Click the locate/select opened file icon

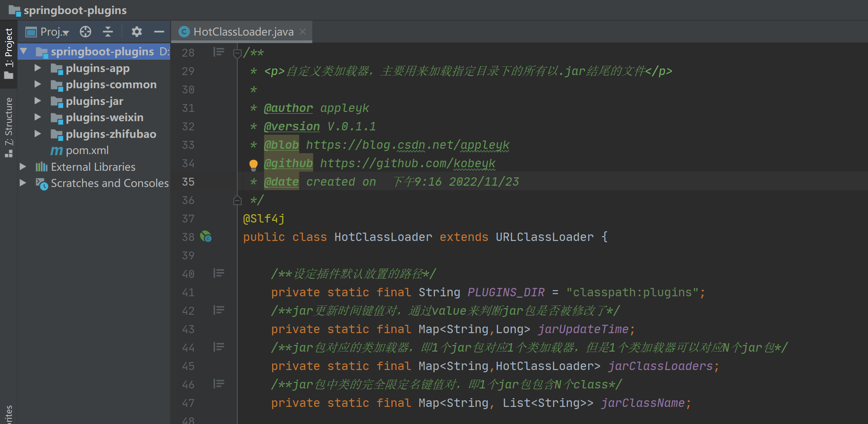pos(86,32)
